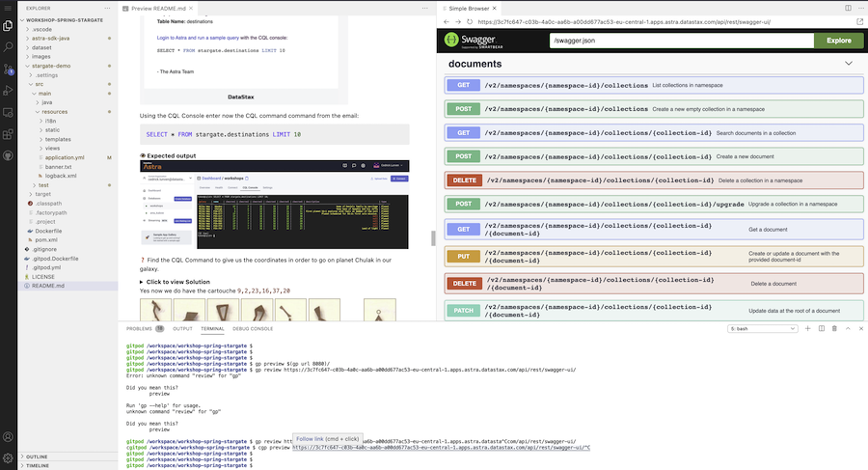Select README.md in the explorer

[48, 286]
